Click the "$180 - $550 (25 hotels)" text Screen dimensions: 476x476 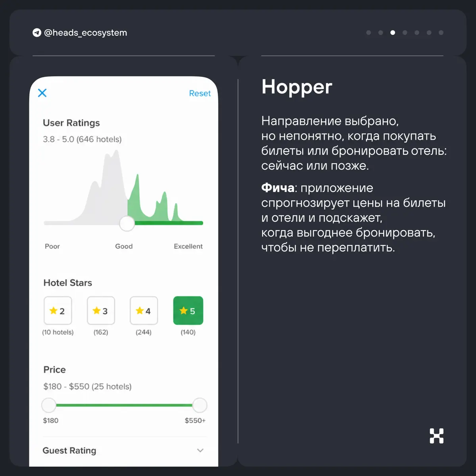[x=87, y=386]
